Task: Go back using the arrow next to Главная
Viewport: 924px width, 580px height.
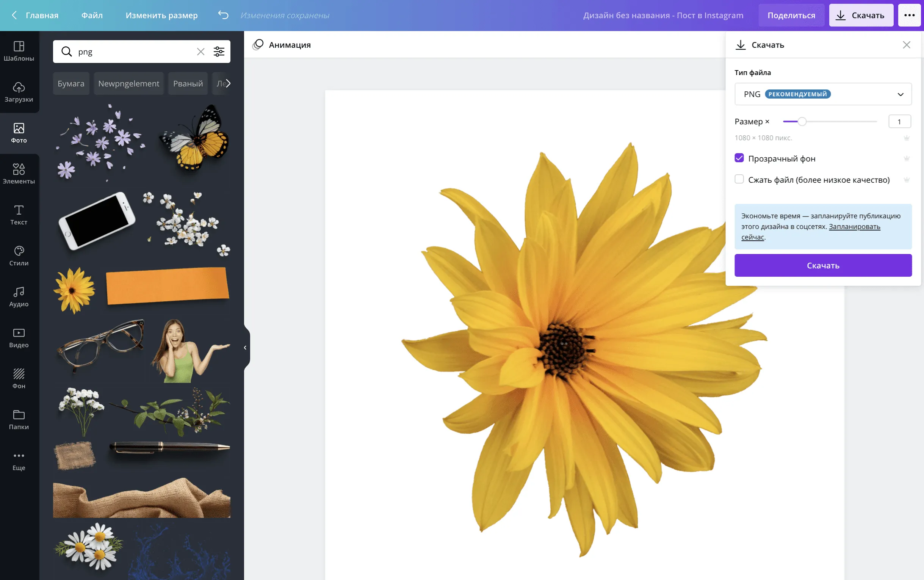Action: [x=14, y=15]
